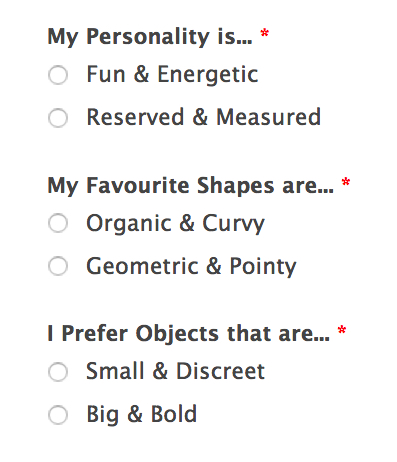This screenshot has height=462, width=397.
Task: Click the 'Small & Discreet' label text
Action: pos(175,371)
